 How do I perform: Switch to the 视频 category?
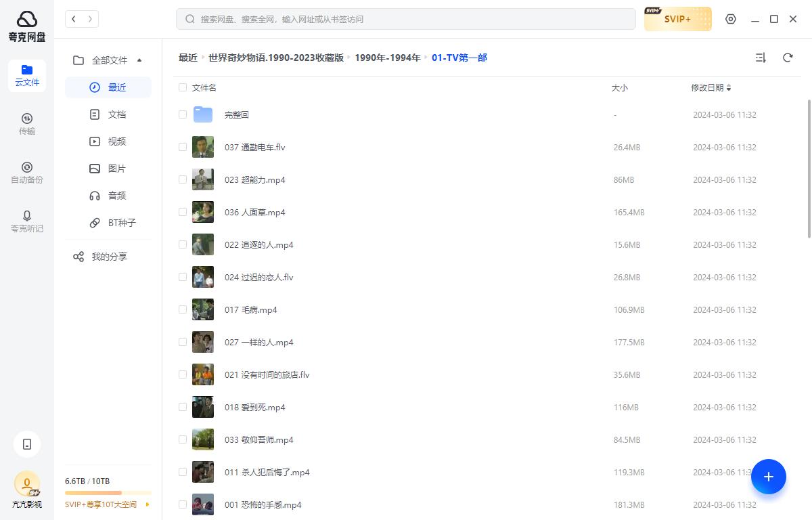[x=116, y=141]
